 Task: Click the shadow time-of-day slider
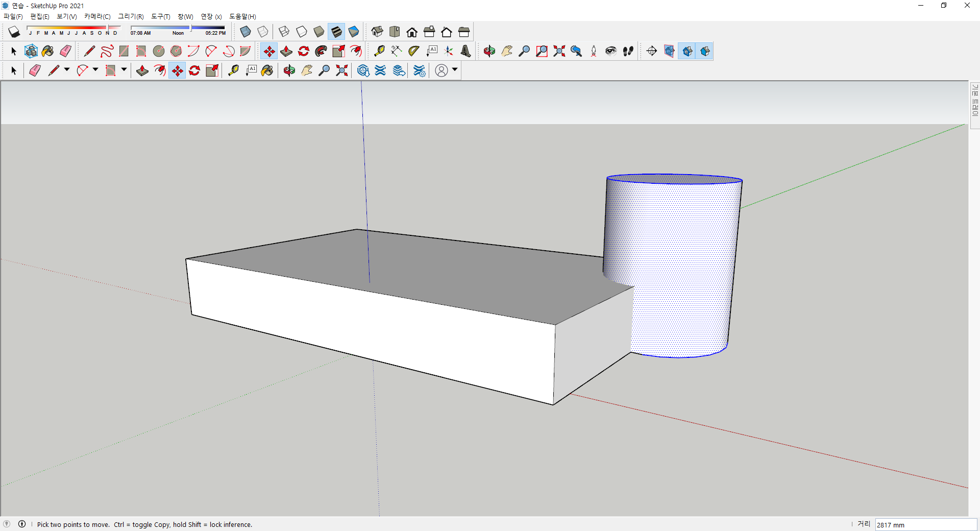(178, 28)
